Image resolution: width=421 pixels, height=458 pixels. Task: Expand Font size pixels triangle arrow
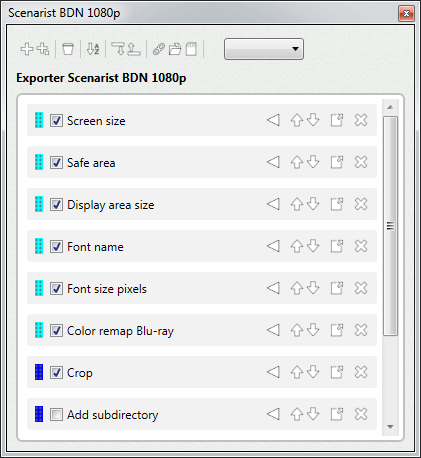pos(273,288)
